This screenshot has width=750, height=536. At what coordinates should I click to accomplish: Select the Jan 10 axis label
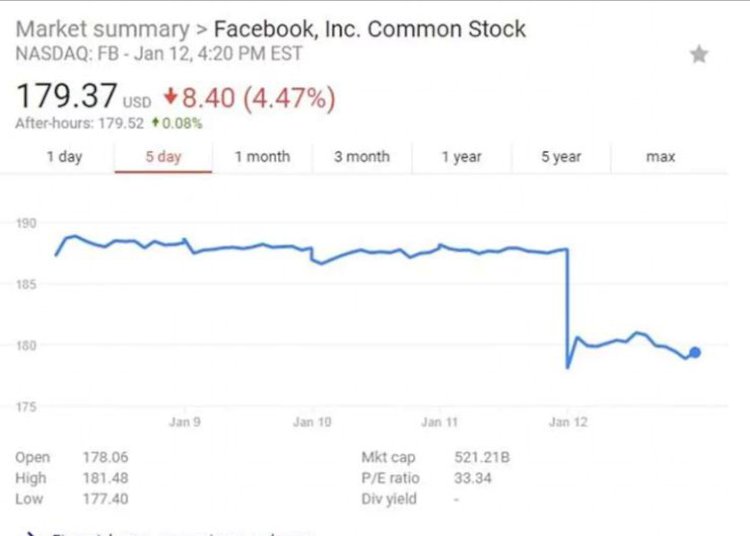pos(311,422)
